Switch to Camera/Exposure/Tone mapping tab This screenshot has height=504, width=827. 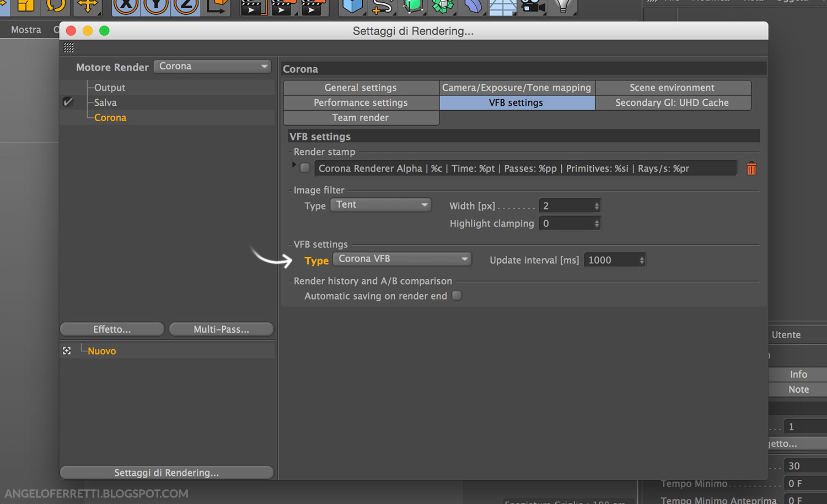point(517,88)
